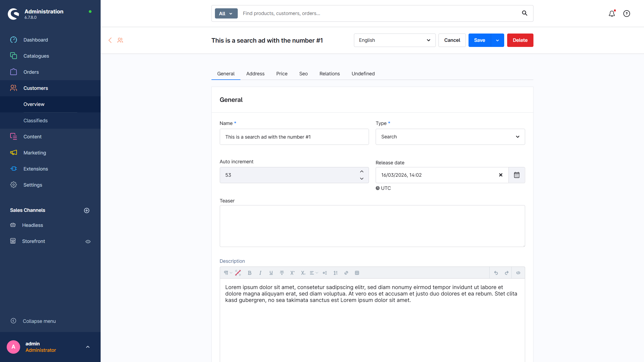644x362 pixels.
Task: Toggle bold formatting in description editor
Action: [250, 273]
